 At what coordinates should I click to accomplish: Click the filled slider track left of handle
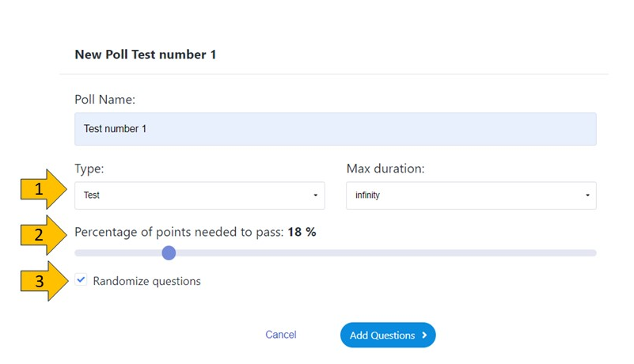119,253
